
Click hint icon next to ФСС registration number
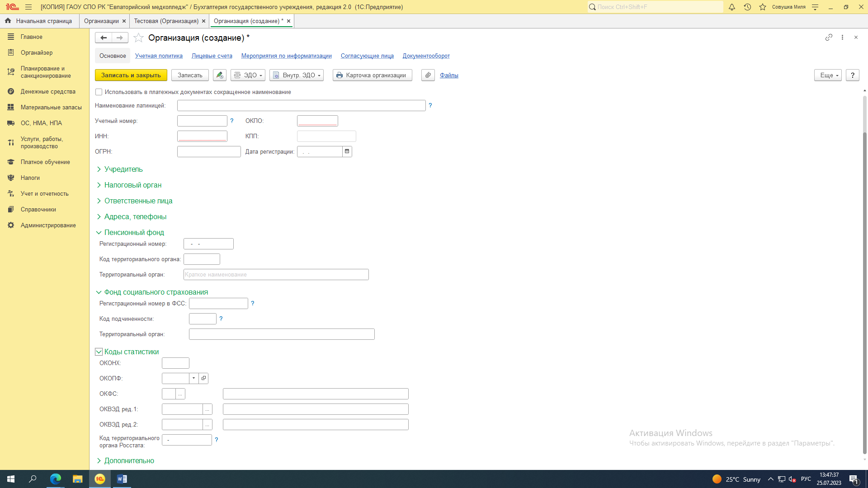[x=253, y=303]
